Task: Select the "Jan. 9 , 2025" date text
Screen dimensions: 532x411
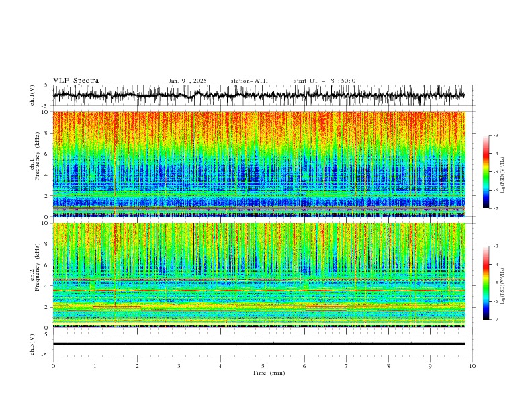Action: [x=187, y=81]
